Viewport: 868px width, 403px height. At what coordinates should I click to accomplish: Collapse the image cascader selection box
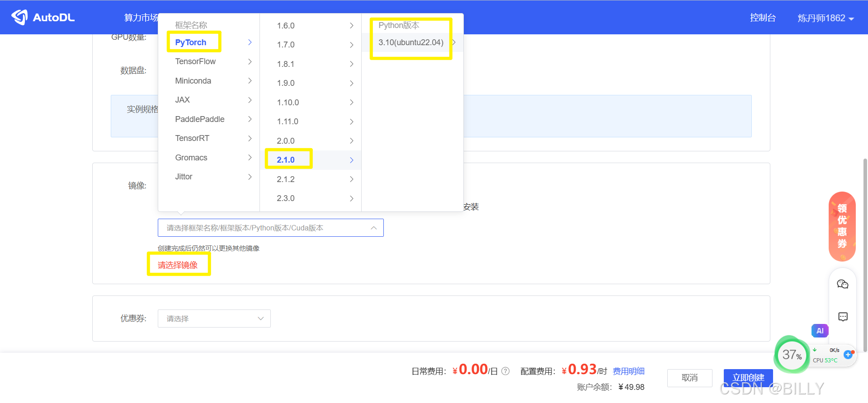click(270, 228)
